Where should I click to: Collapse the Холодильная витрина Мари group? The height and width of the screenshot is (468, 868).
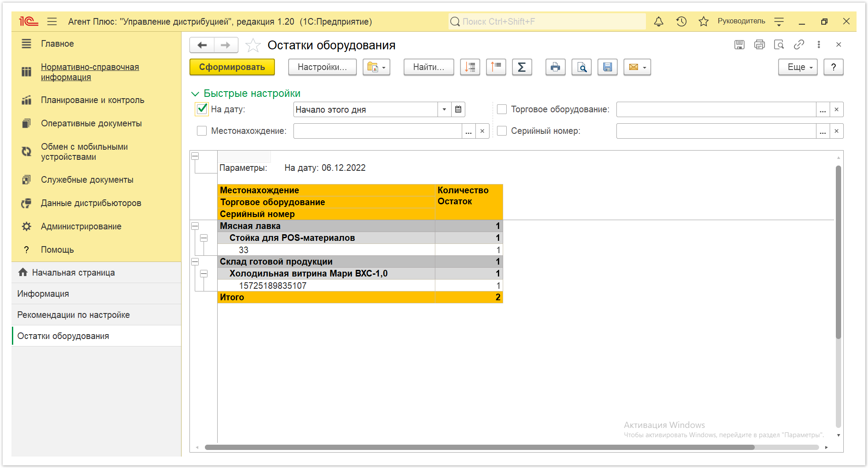[x=204, y=273]
